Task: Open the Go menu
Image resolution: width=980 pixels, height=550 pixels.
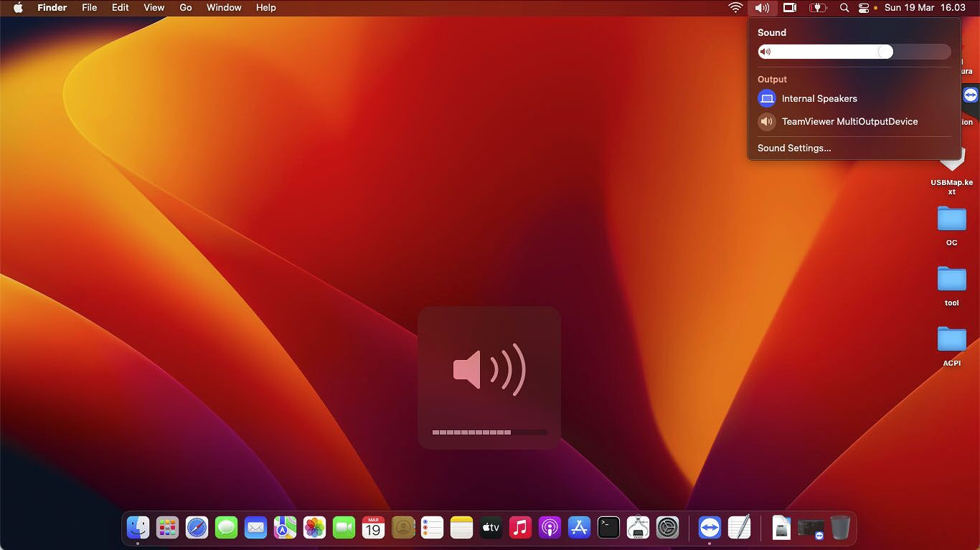Action: [x=186, y=8]
